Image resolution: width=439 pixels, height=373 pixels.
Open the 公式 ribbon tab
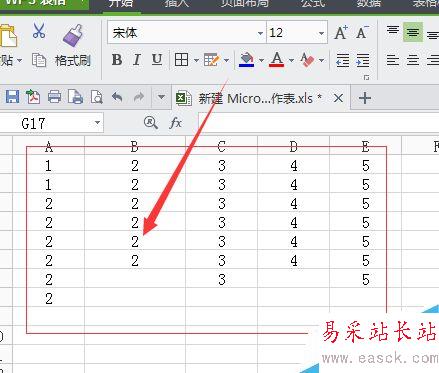(313, 3)
